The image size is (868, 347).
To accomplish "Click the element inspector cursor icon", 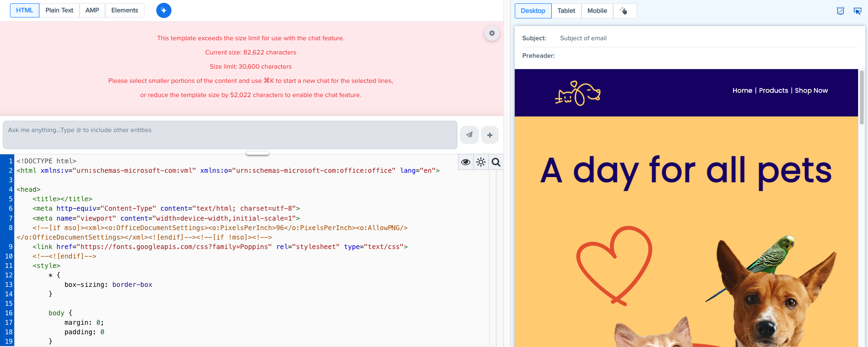I will point(857,11).
